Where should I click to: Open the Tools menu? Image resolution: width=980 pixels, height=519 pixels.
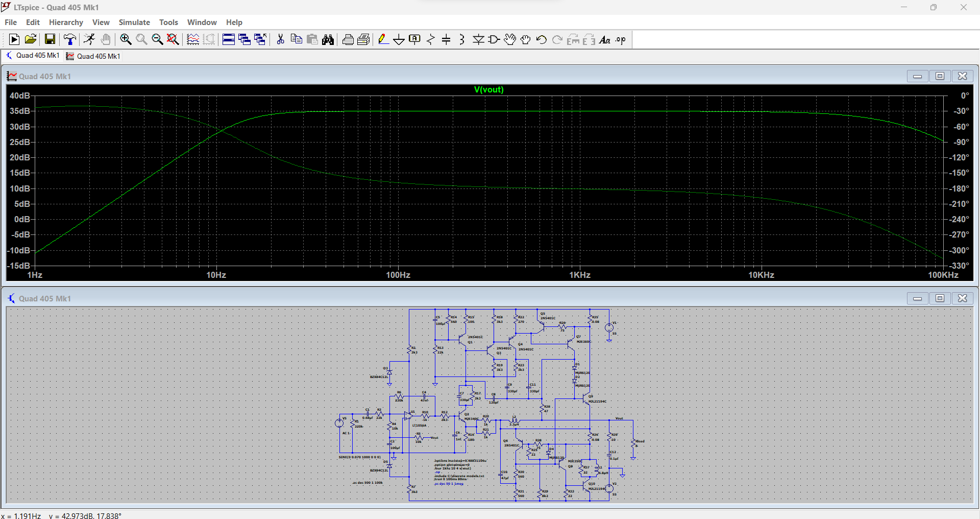(168, 22)
